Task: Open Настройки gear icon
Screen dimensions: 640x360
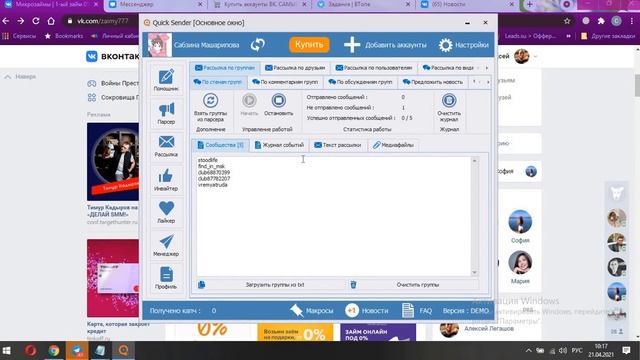Action: click(445, 45)
